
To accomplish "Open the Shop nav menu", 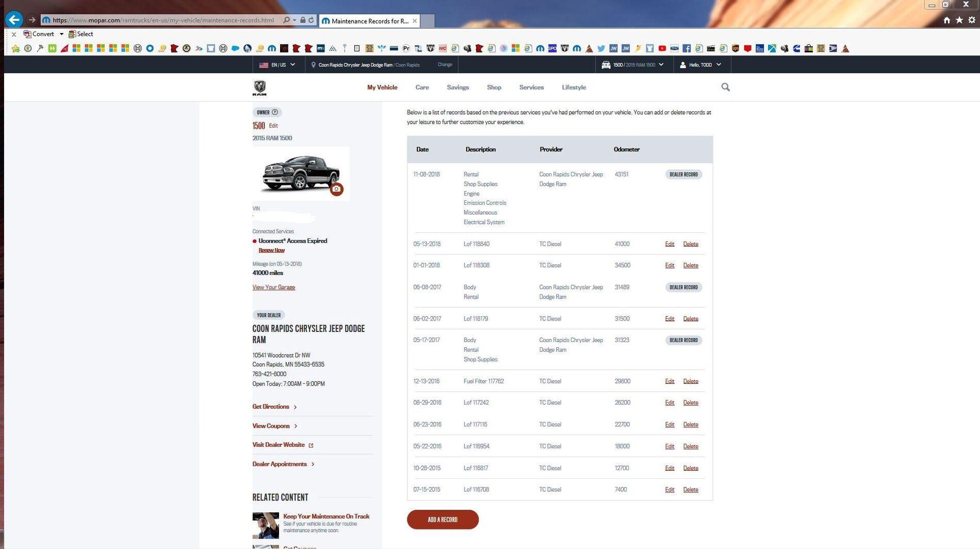I will (x=494, y=87).
